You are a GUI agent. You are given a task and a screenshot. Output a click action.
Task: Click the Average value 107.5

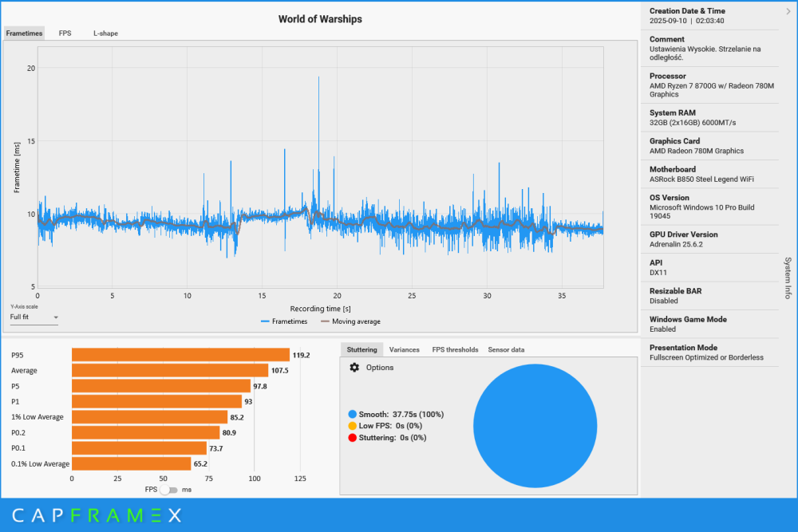[x=280, y=370]
